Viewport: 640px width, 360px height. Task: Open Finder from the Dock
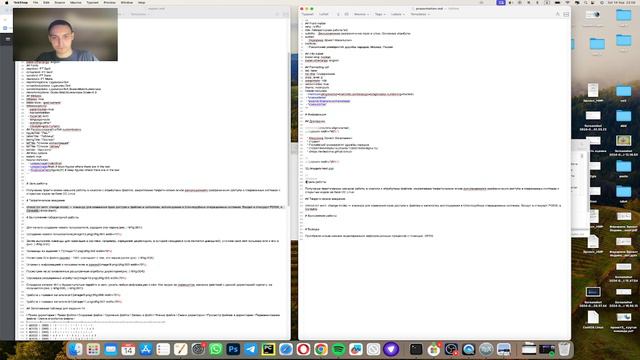pos(76,349)
